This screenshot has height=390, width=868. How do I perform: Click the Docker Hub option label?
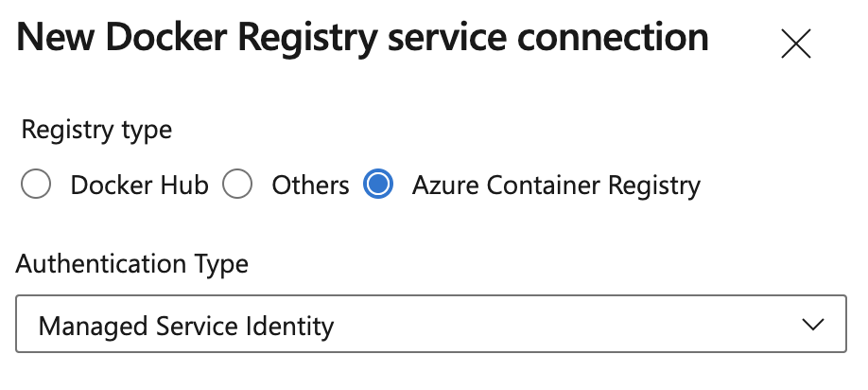tap(139, 186)
